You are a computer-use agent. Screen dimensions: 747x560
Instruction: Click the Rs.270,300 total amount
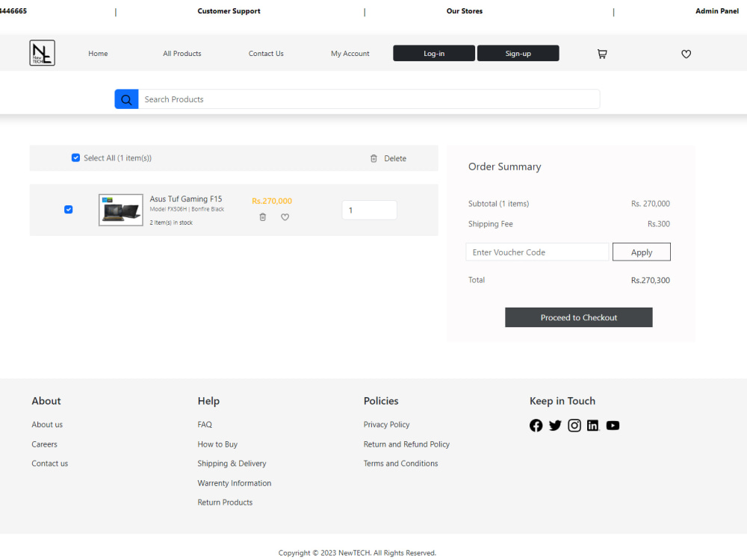[x=651, y=281]
